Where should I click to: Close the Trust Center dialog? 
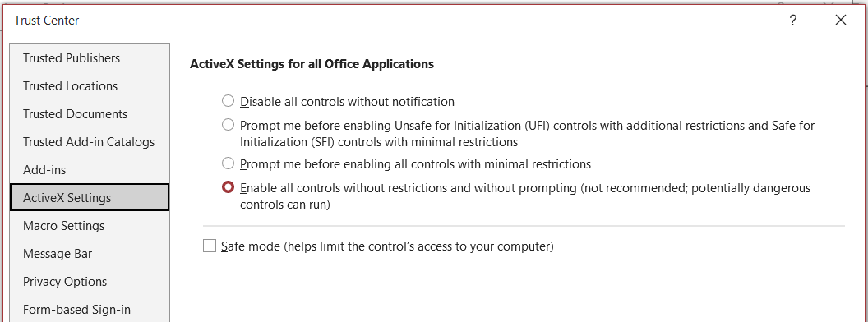tap(840, 21)
